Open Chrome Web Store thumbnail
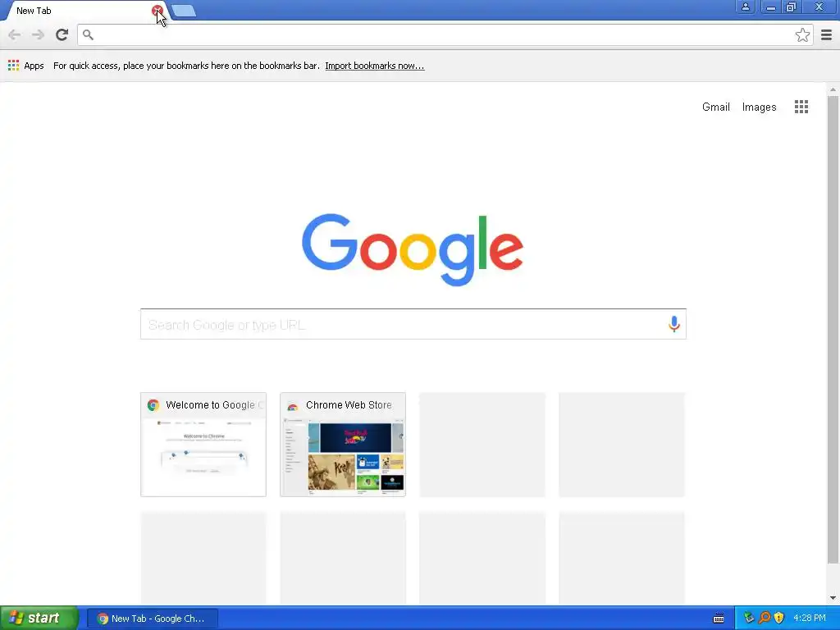This screenshot has width=840, height=630. pos(343,445)
